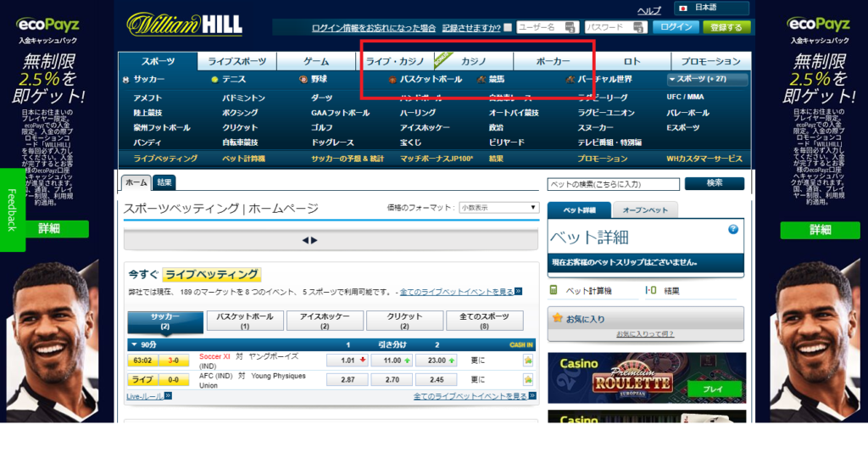The width and height of the screenshot is (868, 464).
Task: Select バスケットボール (1) live sport tab
Action: click(245, 321)
